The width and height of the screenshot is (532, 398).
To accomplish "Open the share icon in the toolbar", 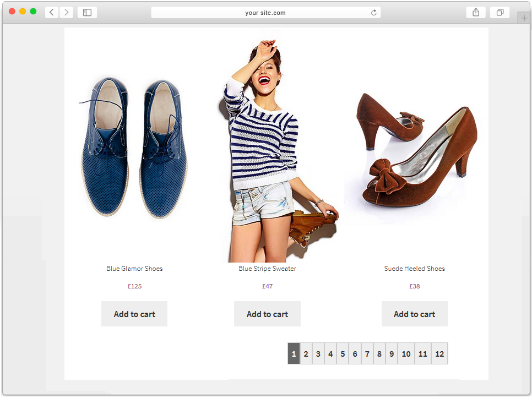I will coord(476,13).
